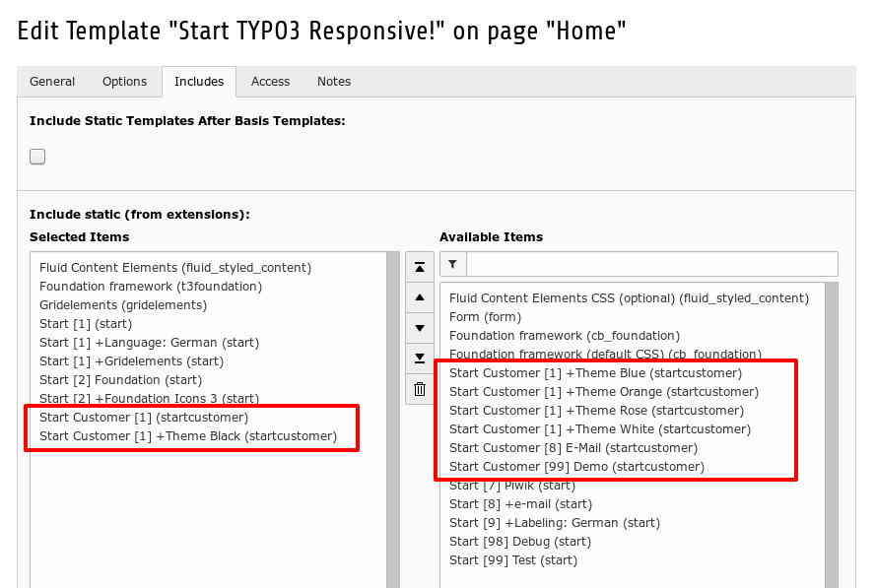Select Start [2] +Foundation Icons 3 item
The image size is (875, 588).
(x=149, y=399)
